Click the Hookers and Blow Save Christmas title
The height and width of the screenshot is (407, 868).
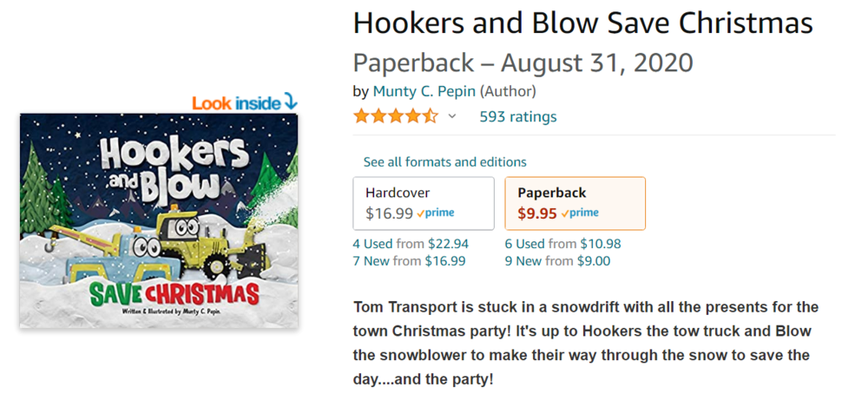[582, 23]
